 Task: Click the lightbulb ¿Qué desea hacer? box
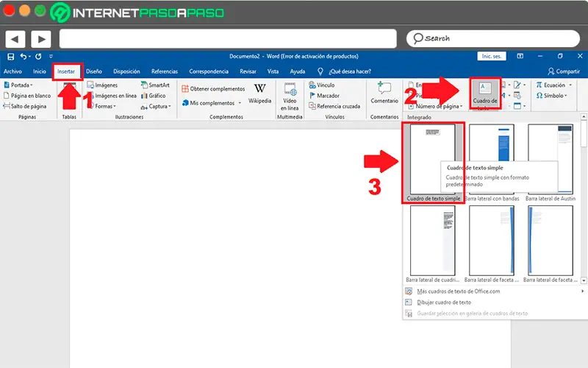[x=344, y=71]
